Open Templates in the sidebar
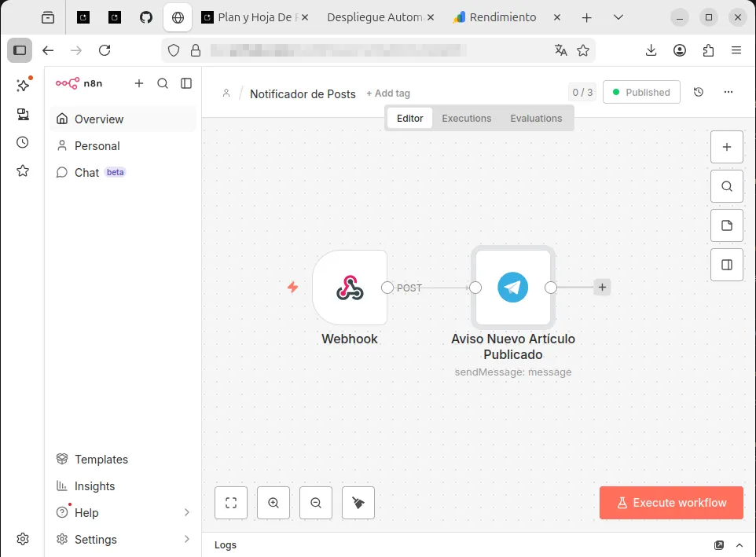This screenshot has width=756, height=557. click(x=123, y=459)
